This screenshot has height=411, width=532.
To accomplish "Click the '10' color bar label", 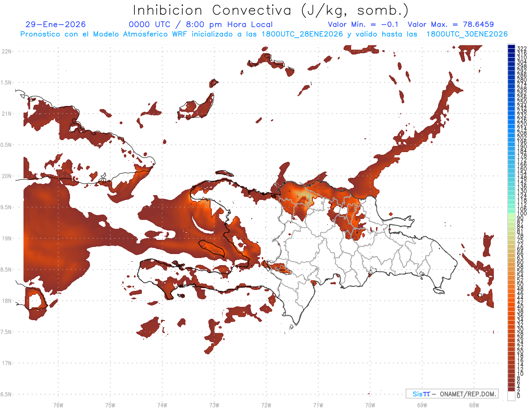I will point(520,374).
